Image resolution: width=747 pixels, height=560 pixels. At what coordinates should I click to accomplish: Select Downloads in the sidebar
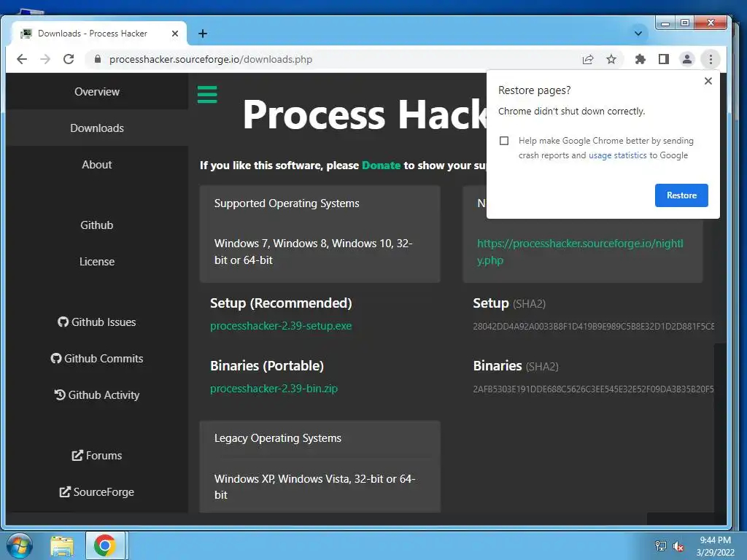pos(97,128)
